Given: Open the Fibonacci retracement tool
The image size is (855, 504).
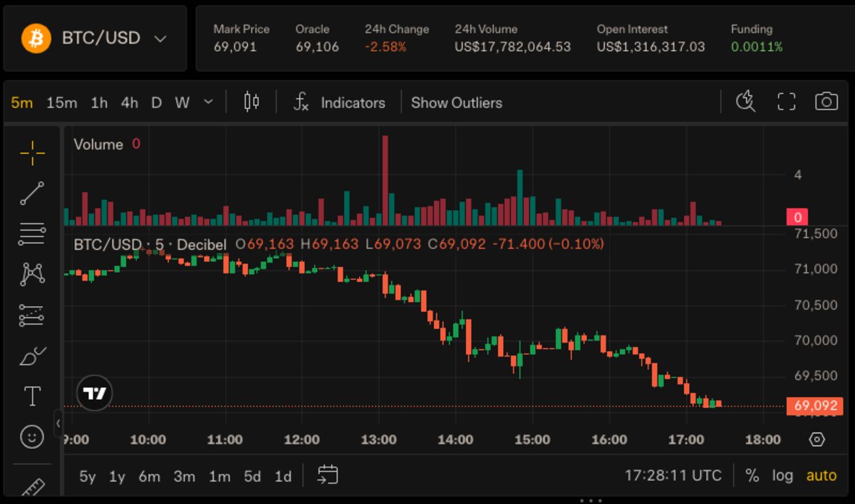Looking at the screenshot, I should coord(33,233).
